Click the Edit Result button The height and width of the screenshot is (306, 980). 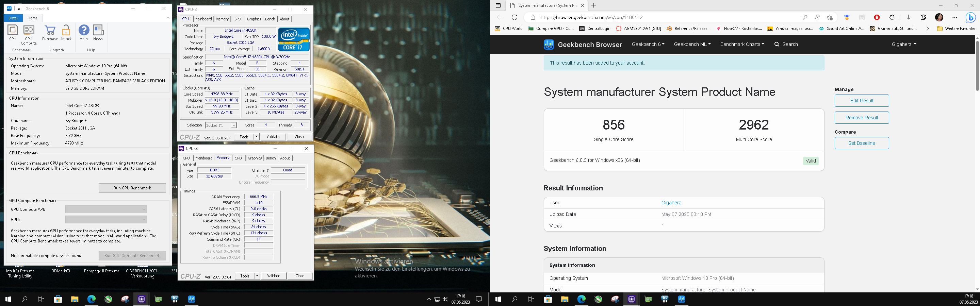click(x=862, y=101)
